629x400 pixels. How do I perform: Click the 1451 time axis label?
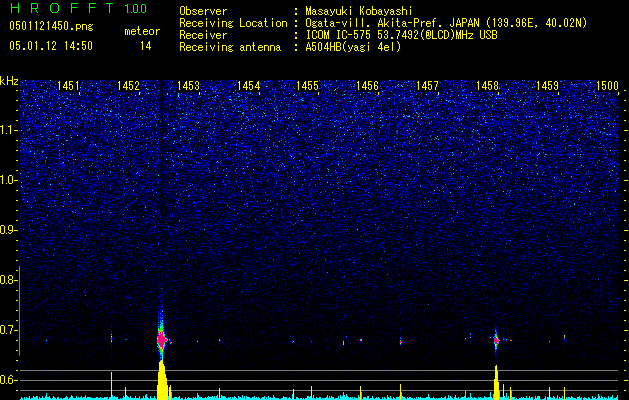68,86
